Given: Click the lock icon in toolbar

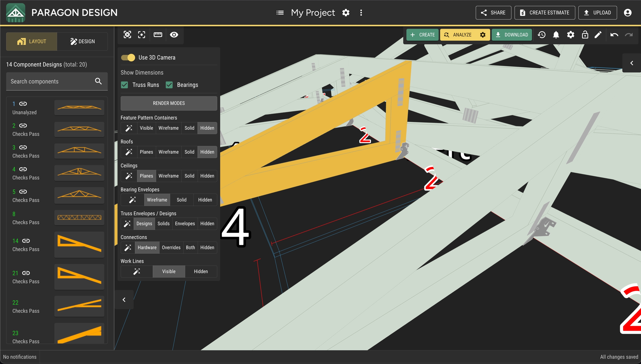Looking at the screenshot, I should (x=585, y=35).
